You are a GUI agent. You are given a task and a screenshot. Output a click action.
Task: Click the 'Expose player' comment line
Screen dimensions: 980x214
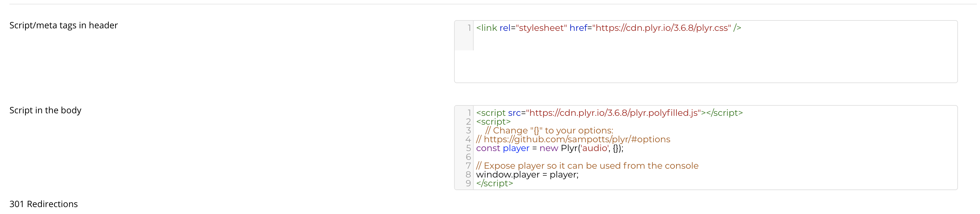587,166
